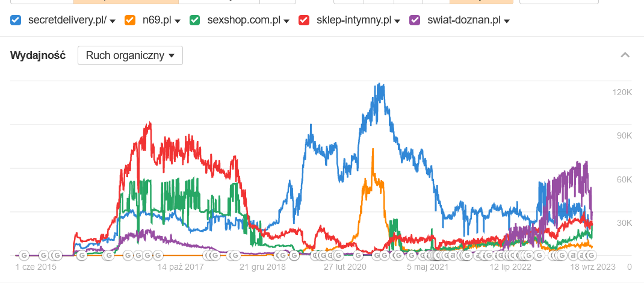The image size is (644, 283).
Task: Toggle the n69.pl orange checkbox
Action: pyautogui.click(x=129, y=20)
